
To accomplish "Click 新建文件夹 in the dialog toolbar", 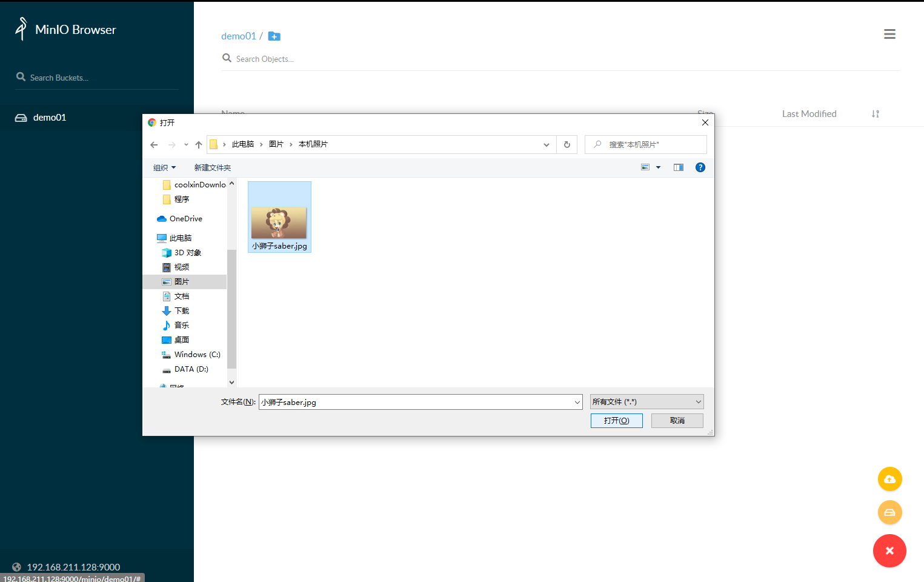I will [212, 167].
